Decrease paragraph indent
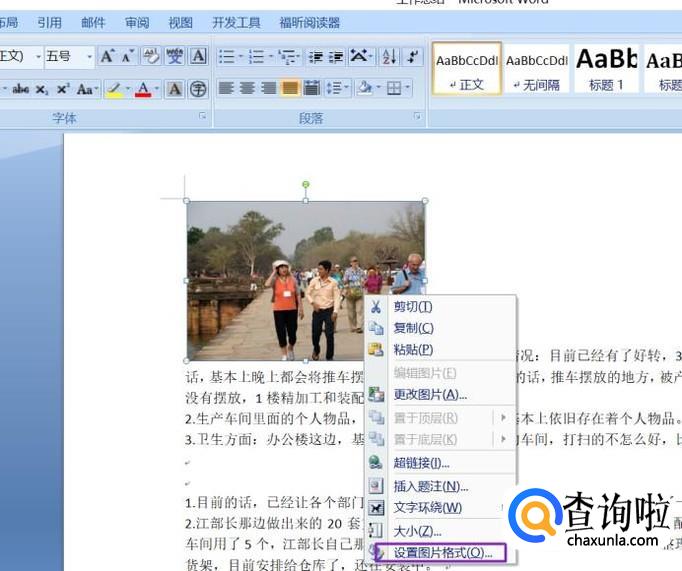Screen dimensions: 682x571 [x=316, y=57]
